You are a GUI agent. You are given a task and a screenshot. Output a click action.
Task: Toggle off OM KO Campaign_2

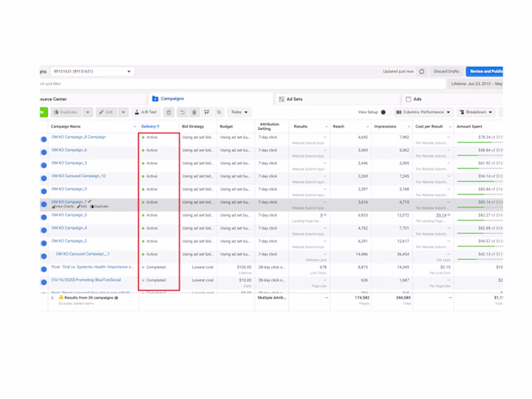44,243
